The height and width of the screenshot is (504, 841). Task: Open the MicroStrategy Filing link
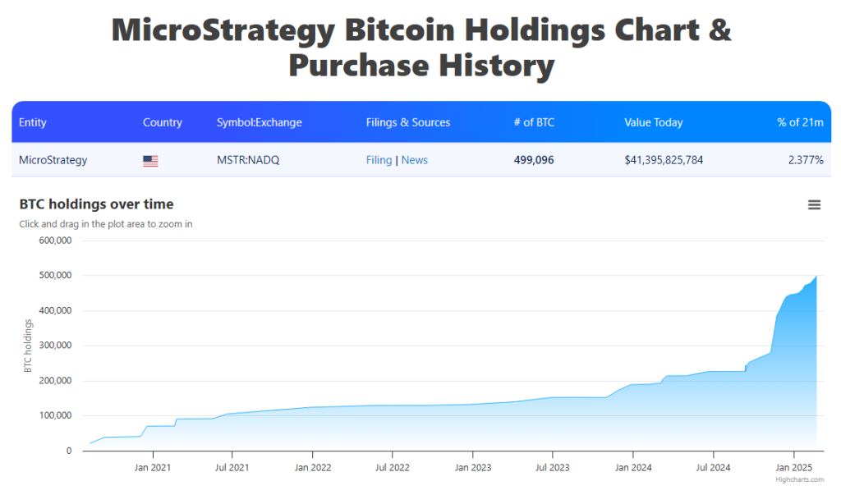click(379, 160)
